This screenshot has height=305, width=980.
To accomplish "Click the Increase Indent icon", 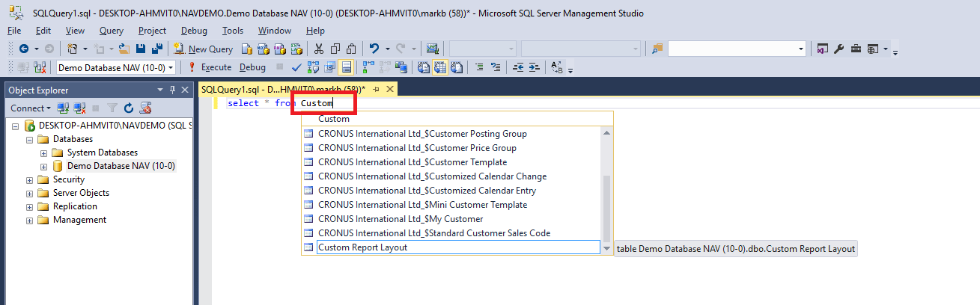I will 535,67.
